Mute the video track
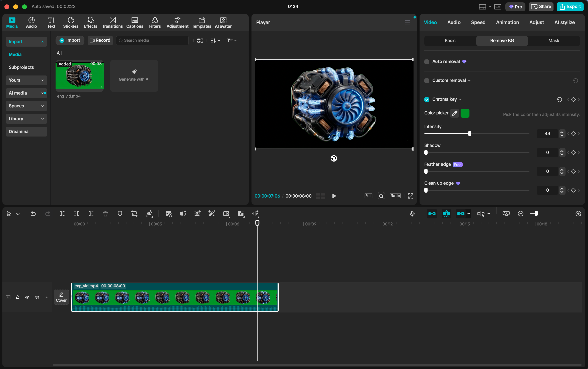 36,297
